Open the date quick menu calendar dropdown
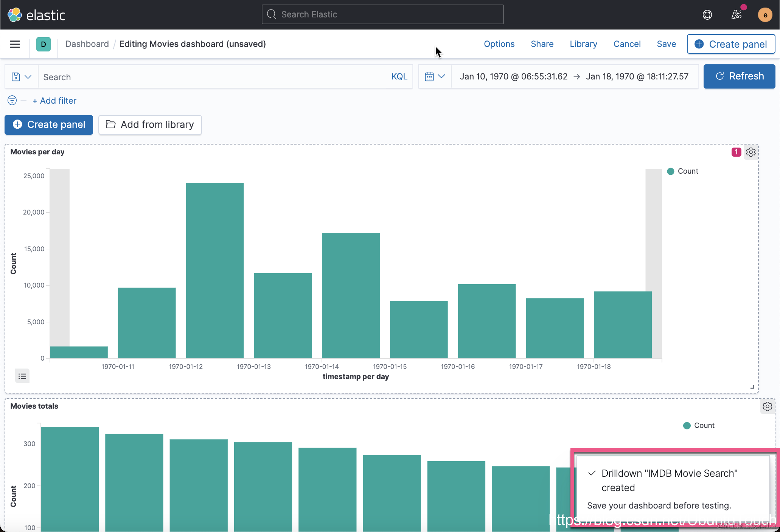The height and width of the screenshot is (532, 780). click(435, 77)
